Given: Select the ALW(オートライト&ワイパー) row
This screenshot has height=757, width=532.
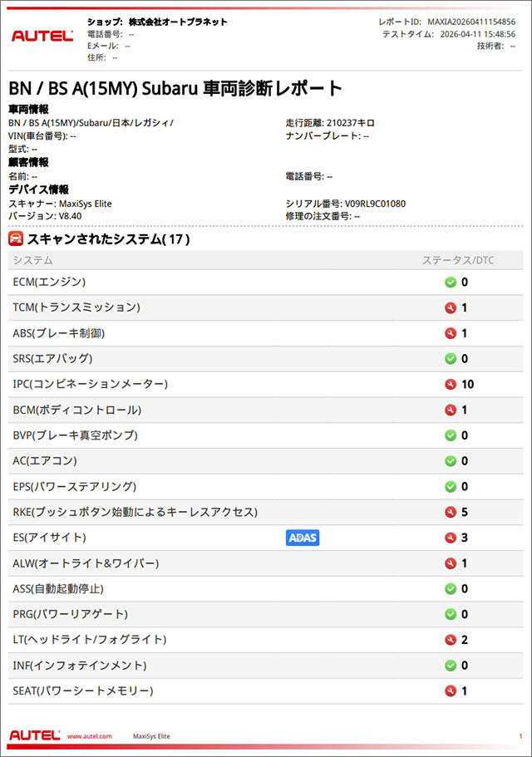Looking at the screenshot, I should tap(265, 563).
